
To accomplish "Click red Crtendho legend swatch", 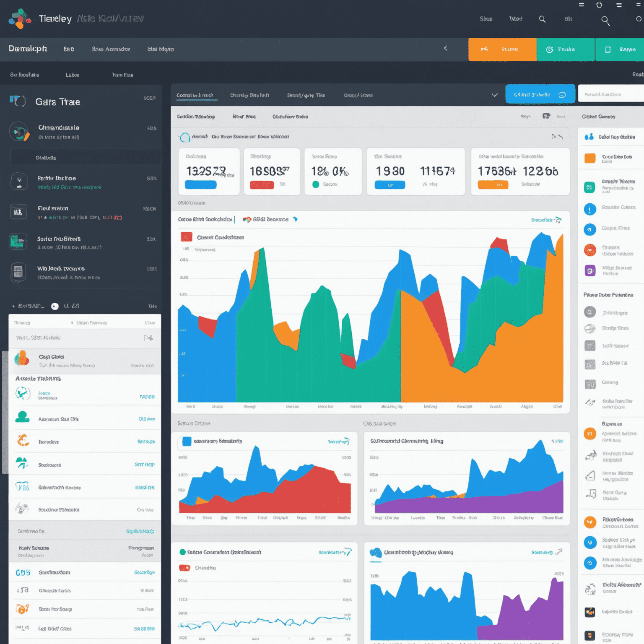I will coord(184,568).
